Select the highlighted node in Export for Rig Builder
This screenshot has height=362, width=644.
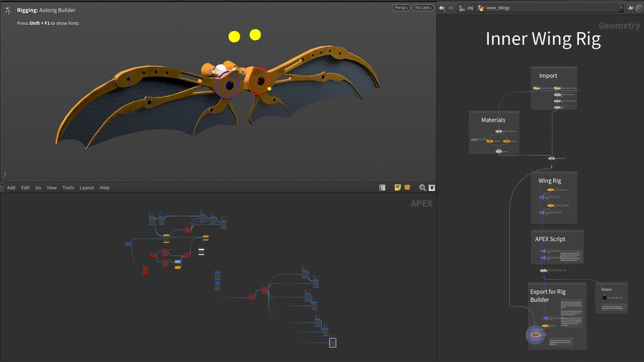point(536,334)
